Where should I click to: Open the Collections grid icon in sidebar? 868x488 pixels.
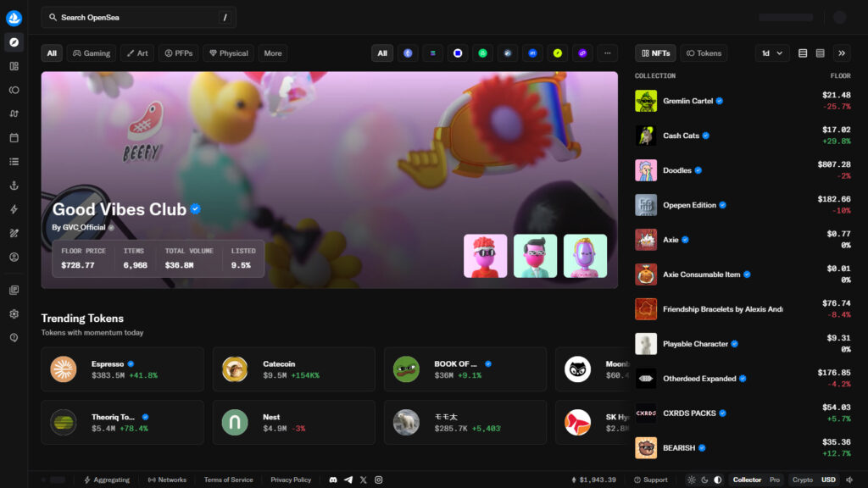(14, 66)
